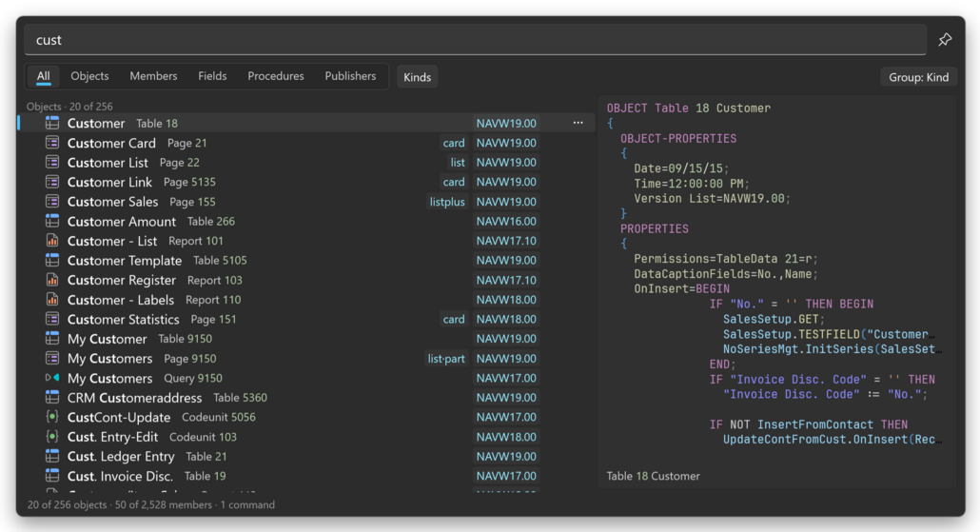Screen dimensions: 980x532
Task: Click the table icon for Customer Template
Action: (52, 260)
